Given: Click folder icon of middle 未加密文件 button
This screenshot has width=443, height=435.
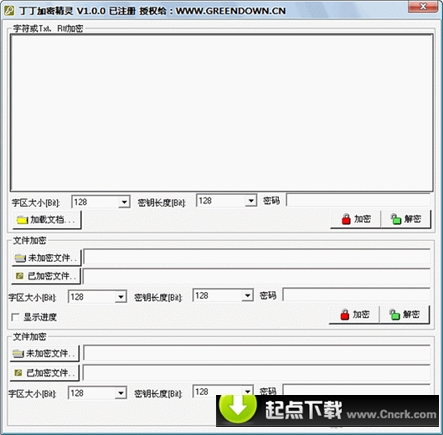Looking at the screenshot, I should [x=20, y=258].
